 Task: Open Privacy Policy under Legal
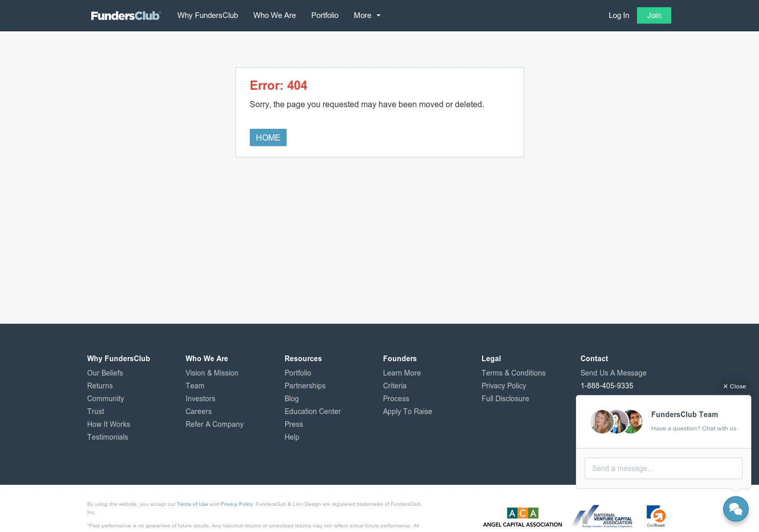pyautogui.click(x=504, y=386)
